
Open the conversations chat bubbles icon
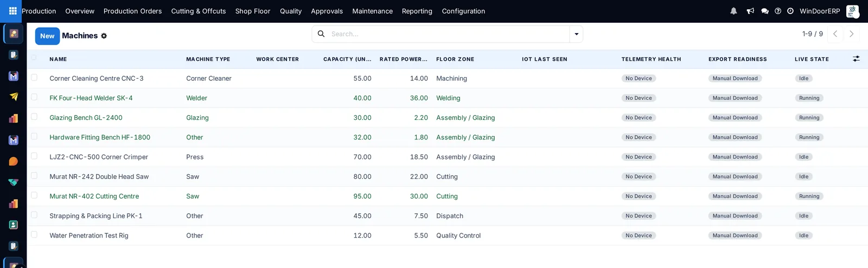(x=765, y=11)
